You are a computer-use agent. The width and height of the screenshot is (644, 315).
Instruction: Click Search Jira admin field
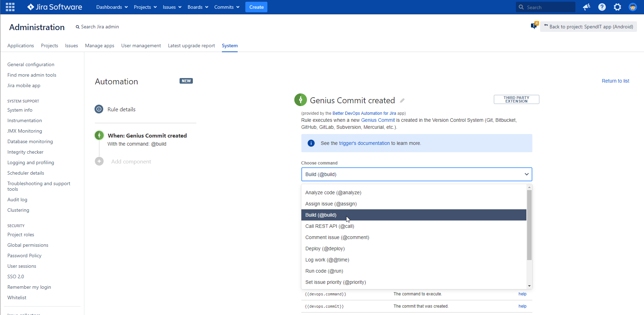pos(97,27)
